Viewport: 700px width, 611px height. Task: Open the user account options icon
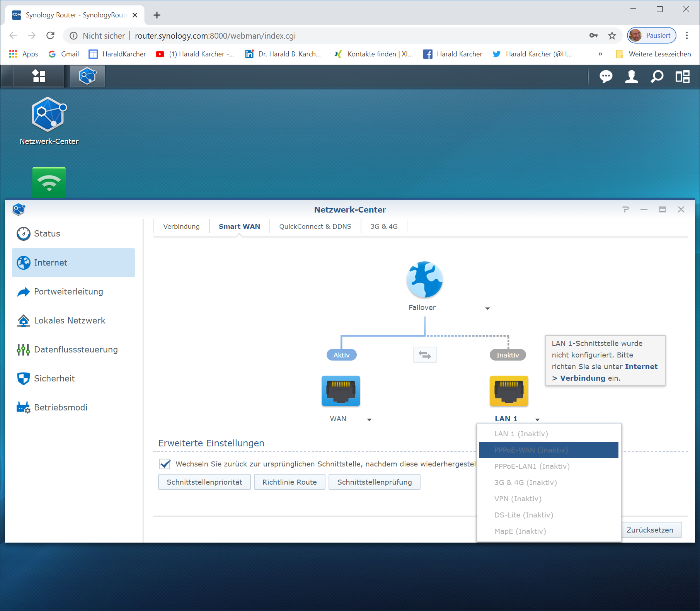[631, 77]
